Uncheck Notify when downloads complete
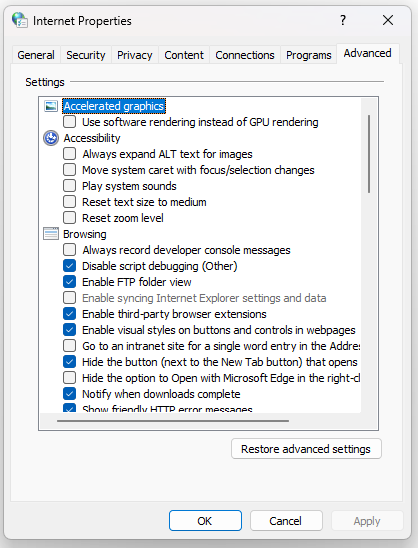 pyautogui.click(x=70, y=394)
